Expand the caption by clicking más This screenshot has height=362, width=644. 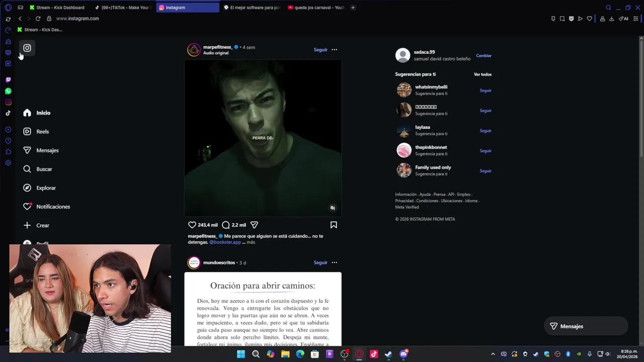click(x=251, y=242)
